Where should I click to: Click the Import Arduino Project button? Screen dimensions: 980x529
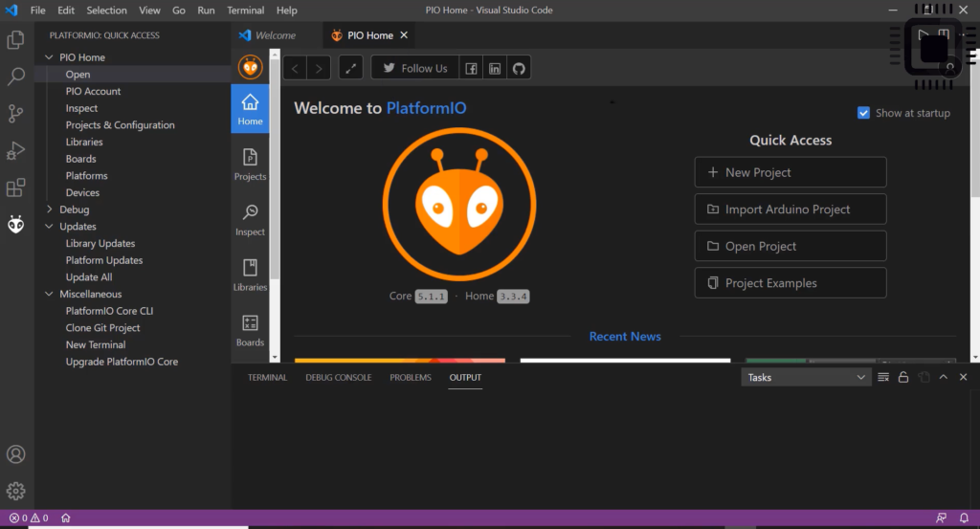tap(790, 209)
